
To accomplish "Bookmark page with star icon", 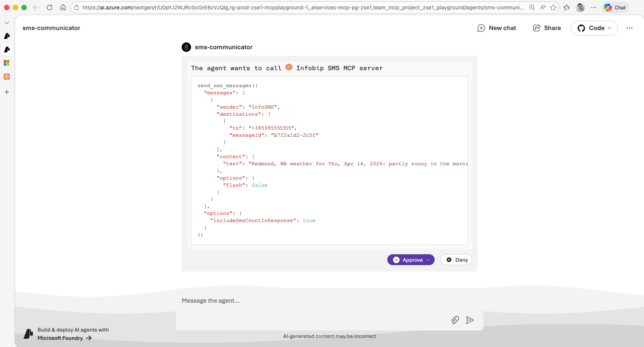I will [553, 8].
